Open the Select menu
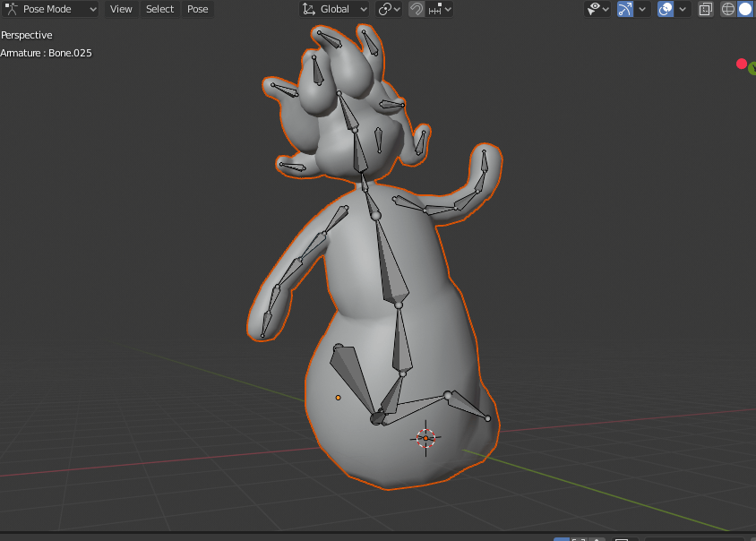This screenshot has width=756, height=541. point(159,9)
